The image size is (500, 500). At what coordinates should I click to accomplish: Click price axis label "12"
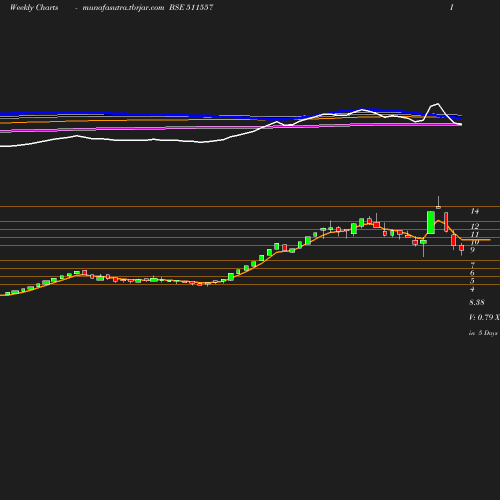click(475, 226)
